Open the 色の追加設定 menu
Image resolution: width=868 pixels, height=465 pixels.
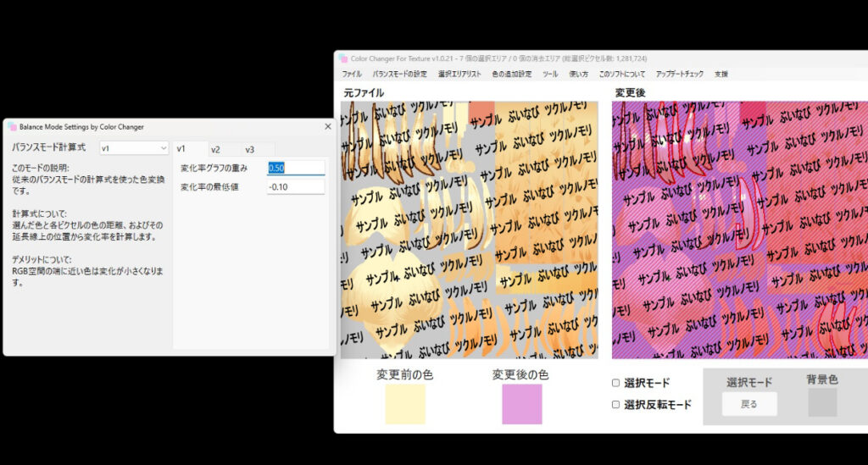tap(511, 75)
